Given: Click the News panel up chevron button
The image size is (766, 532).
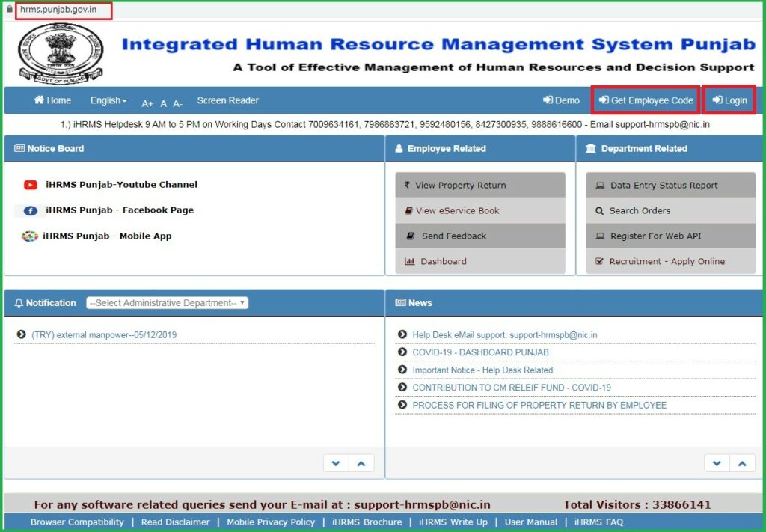Looking at the screenshot, I should click(x=742, y=463).
